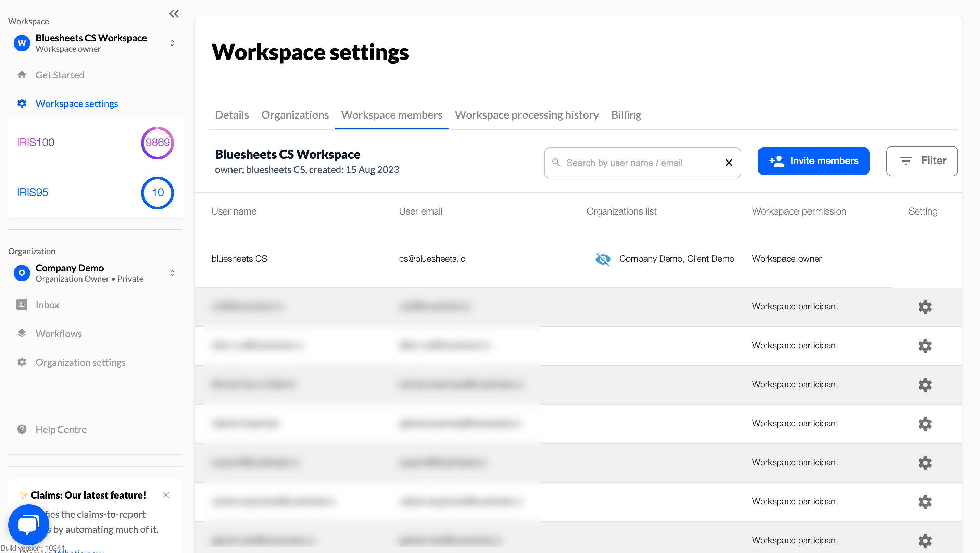Select the IRIS100 plan label
The width and height of the screenshot is (980, 553).
pos(36,142)
